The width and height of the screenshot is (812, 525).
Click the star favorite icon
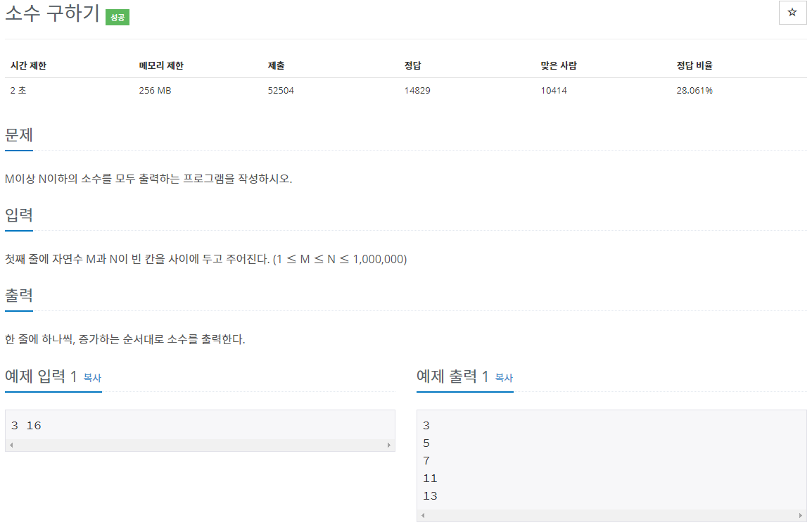[x=792, y=13]
